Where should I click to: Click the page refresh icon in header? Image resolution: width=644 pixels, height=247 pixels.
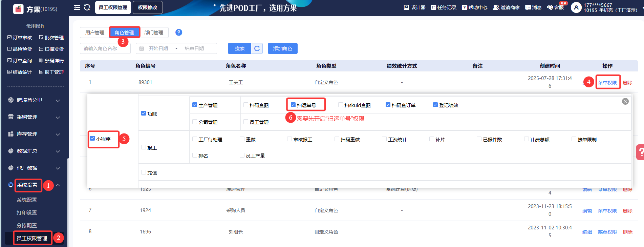coord(87,7)
